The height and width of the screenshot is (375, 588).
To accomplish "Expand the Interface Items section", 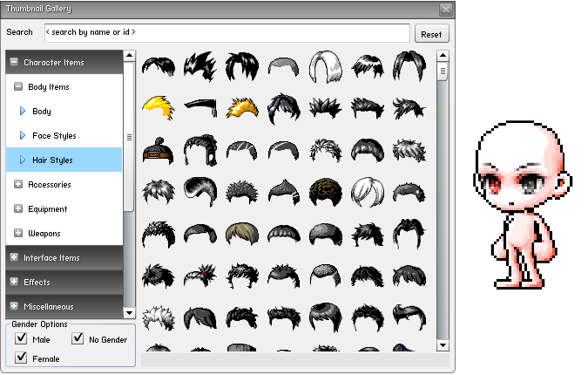I will [14, 257].
